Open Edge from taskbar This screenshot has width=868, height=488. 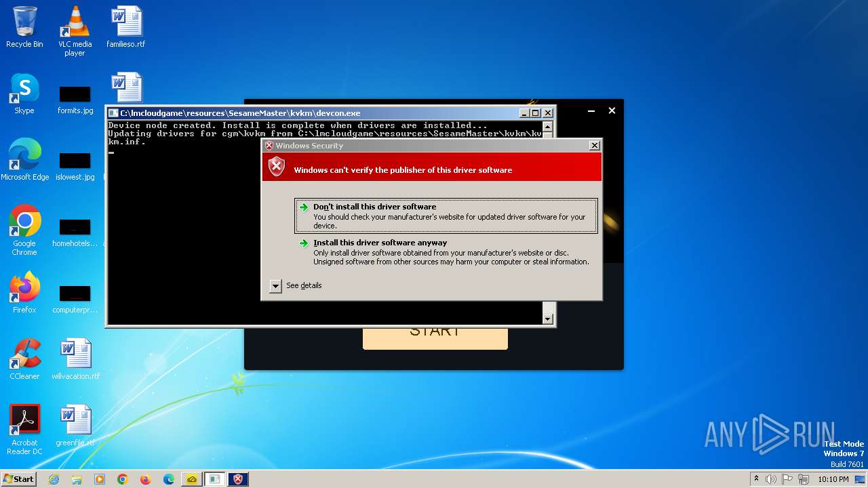[x=169, y=479]
